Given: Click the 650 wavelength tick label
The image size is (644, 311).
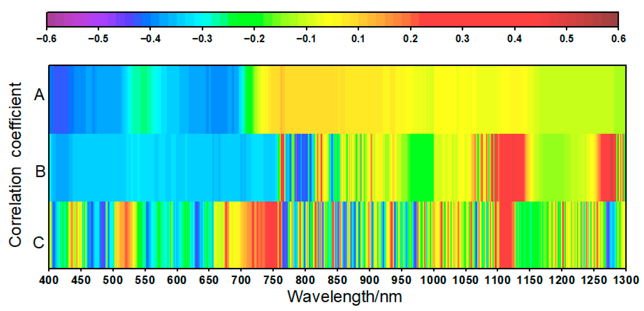Looking at the screenshot, I should click(209, 280).
